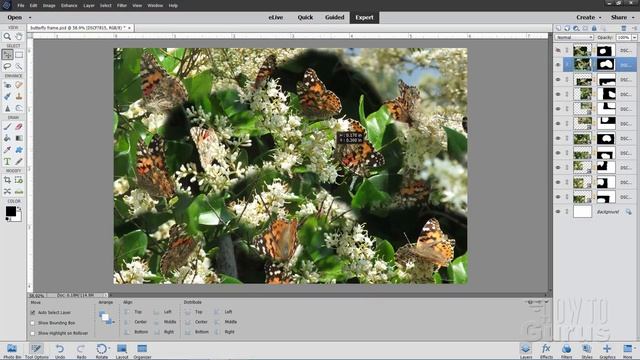Enable Show Highlight on Rollover checkbox

pyautogui.click(x=33, y=333)
